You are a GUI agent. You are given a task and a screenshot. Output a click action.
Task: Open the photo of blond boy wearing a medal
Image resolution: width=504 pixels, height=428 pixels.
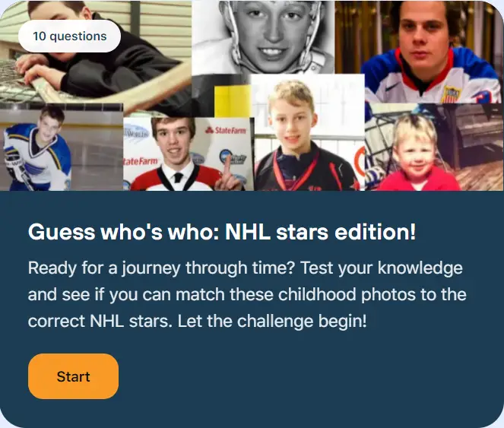[x=304, y=137]
